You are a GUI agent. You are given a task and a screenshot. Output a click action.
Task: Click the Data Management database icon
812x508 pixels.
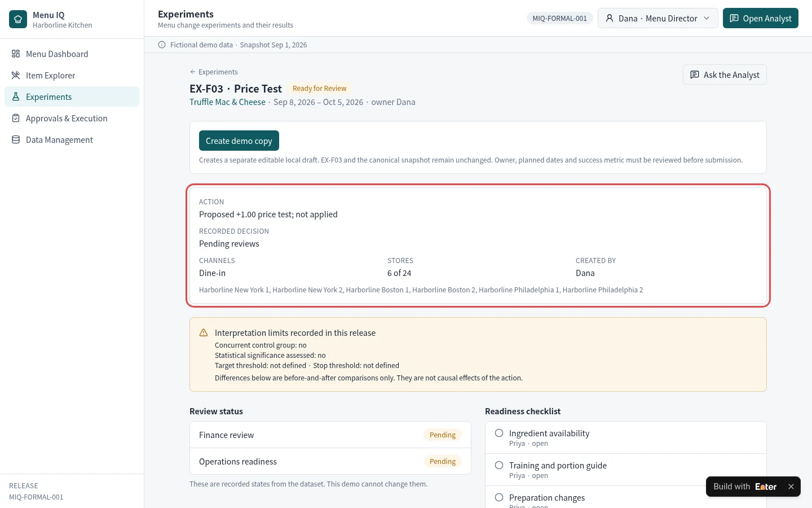(x=16, y=139)
